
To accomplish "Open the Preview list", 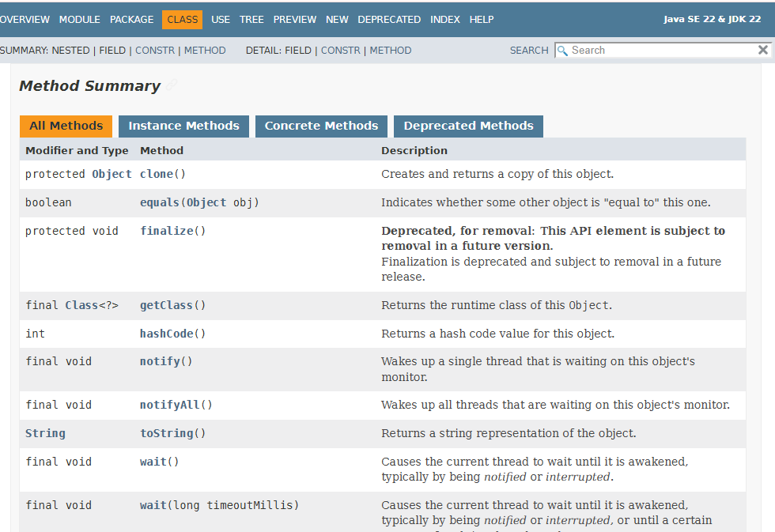I will pyautogui.click(x=294, y=20).
